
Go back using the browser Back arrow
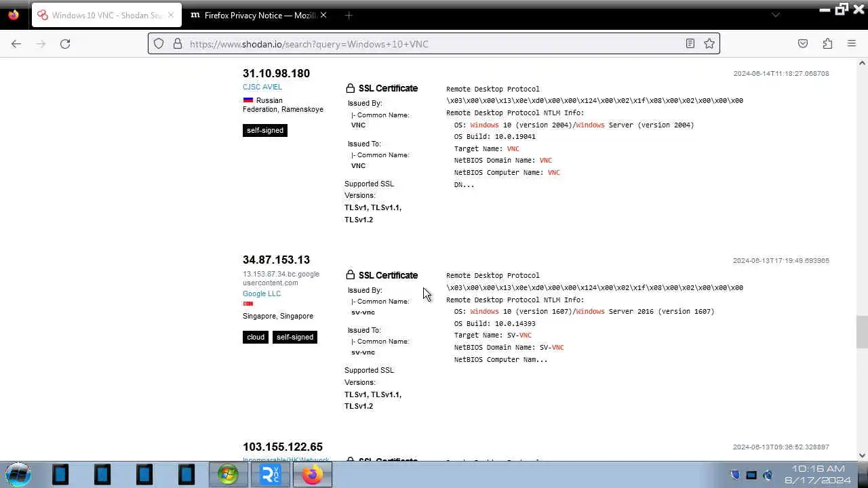tap(16, 43)
